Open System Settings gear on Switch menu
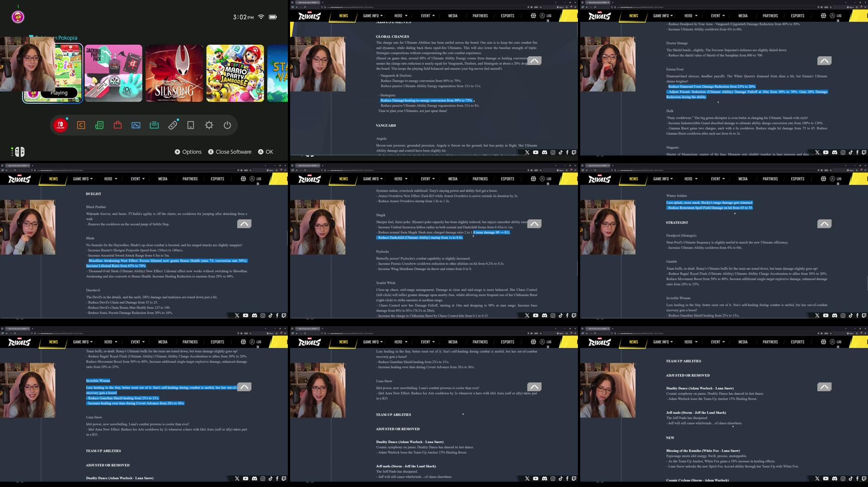 [209, 125]
